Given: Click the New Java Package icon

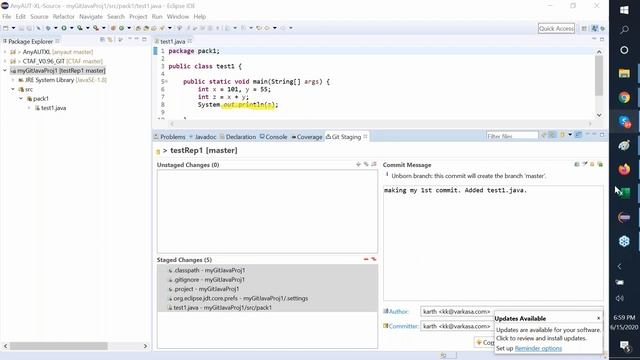Looking at the screenshot, I should pos(113,28).
